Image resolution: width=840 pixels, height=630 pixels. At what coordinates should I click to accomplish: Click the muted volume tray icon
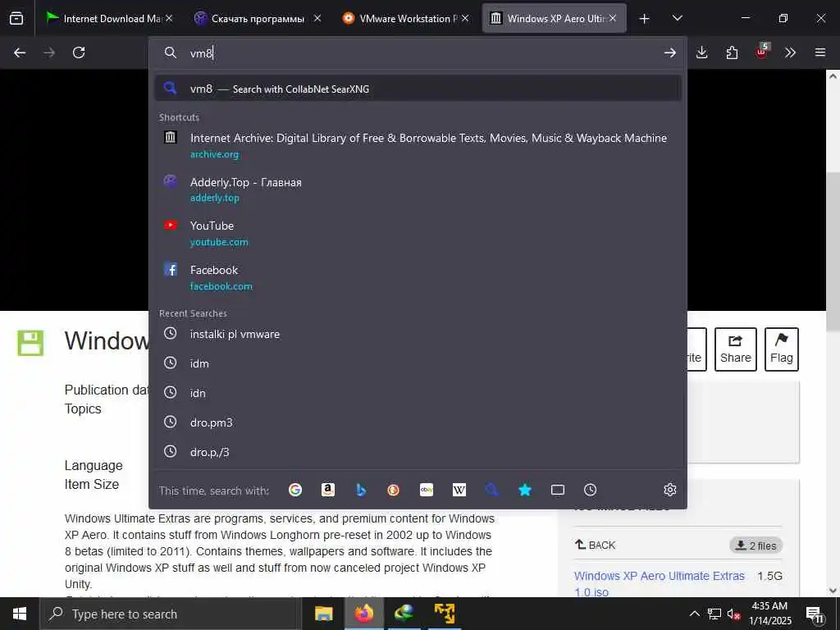[x=733, y=614]
